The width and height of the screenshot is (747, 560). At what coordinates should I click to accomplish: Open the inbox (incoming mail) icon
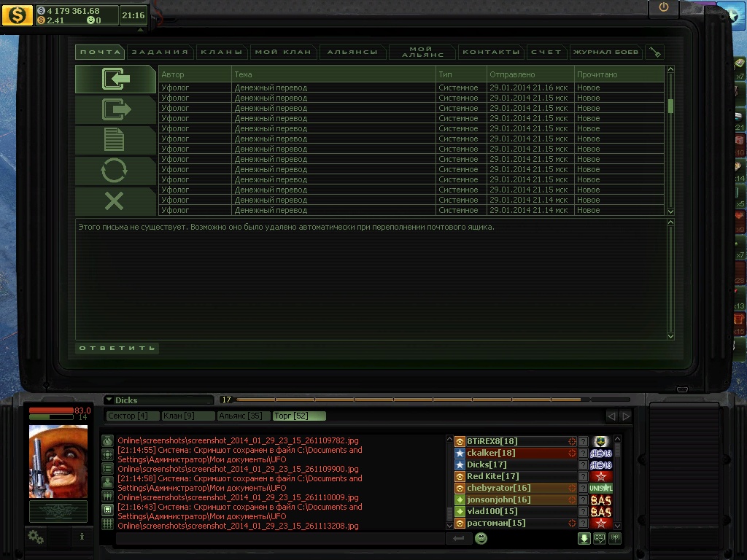pos(115,79)
